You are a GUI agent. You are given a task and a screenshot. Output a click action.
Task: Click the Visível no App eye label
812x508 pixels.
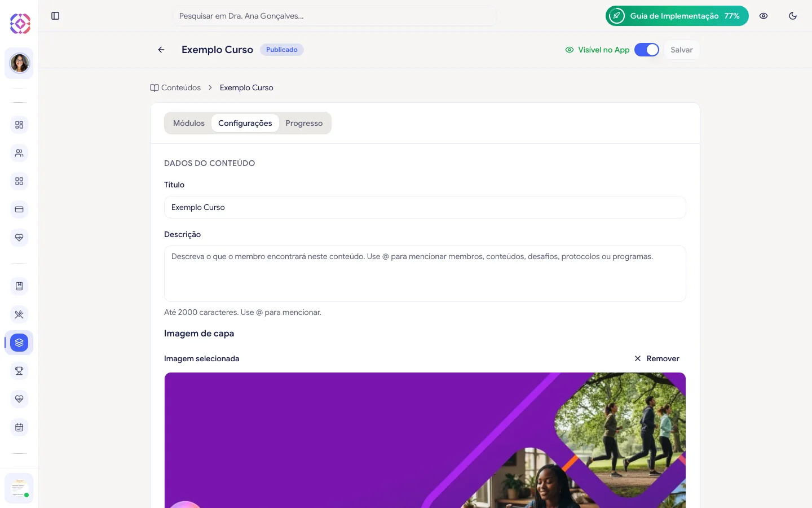point(597,50)
